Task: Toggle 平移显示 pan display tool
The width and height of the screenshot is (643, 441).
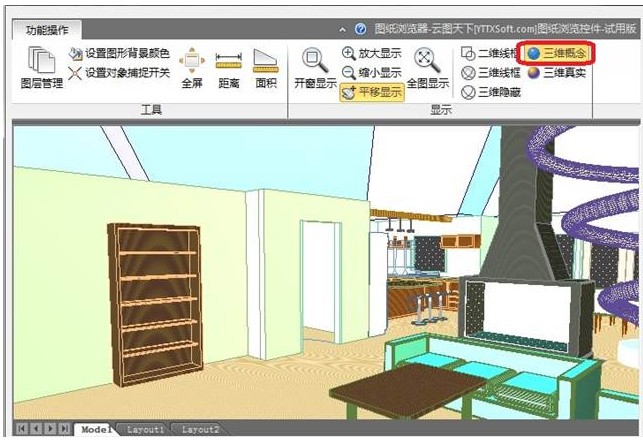Action: click(x=372, y=92)
